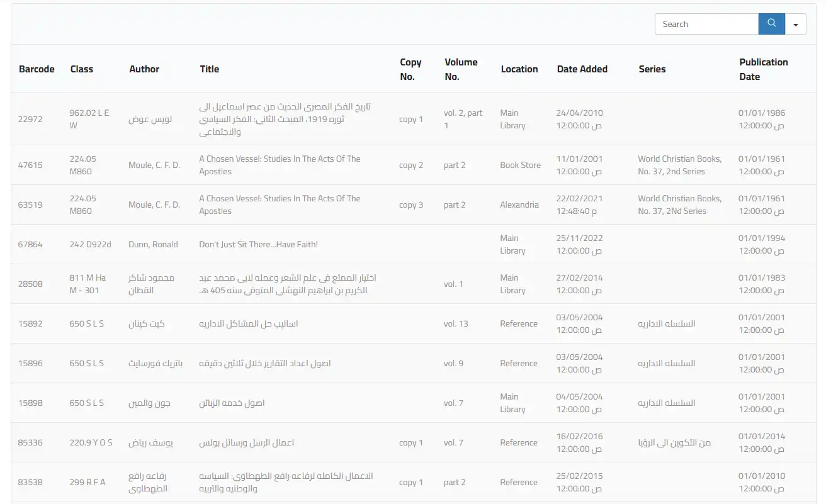Click the Author column header
826x504 pixels.
click(144, 69)
